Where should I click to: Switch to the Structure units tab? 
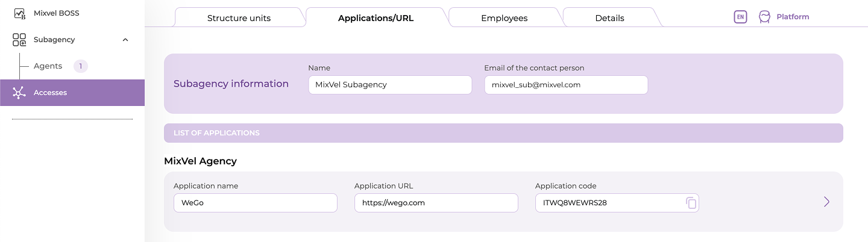(239, 18)
